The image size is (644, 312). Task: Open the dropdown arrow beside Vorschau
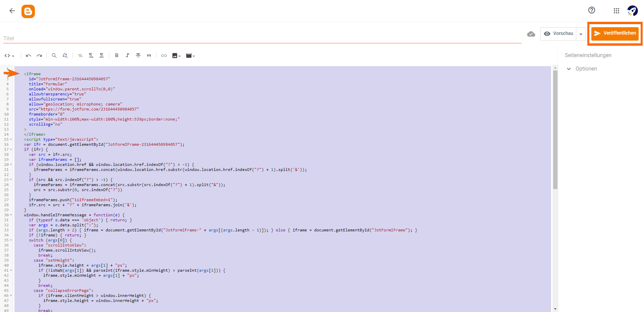coord(581,34)
